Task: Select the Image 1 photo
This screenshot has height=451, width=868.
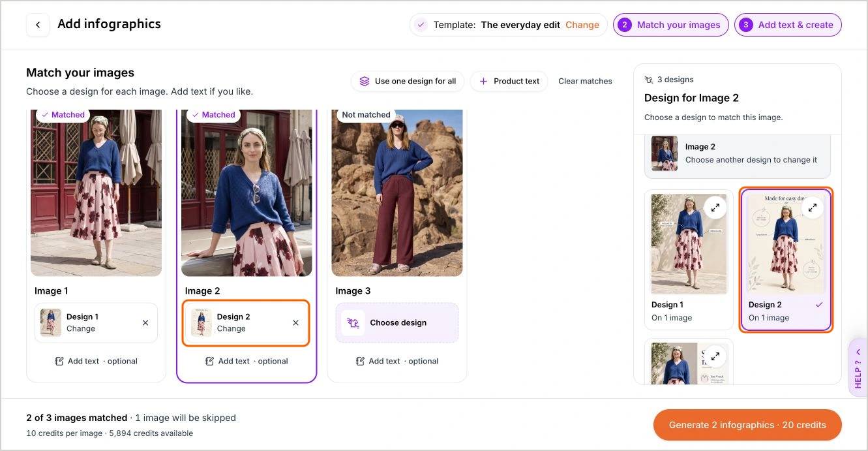Action: coord(96,193)
